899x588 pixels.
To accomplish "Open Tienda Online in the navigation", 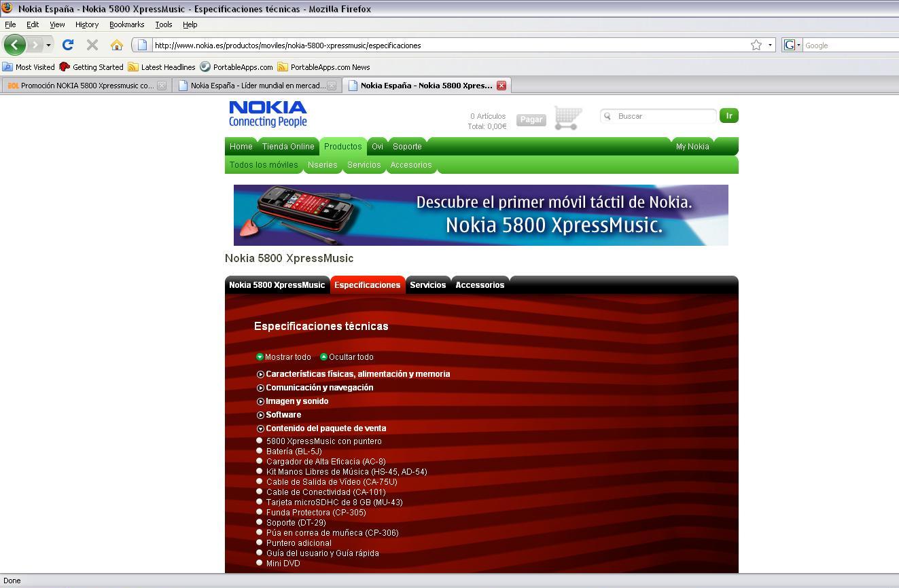I will [x=288, y=147].
